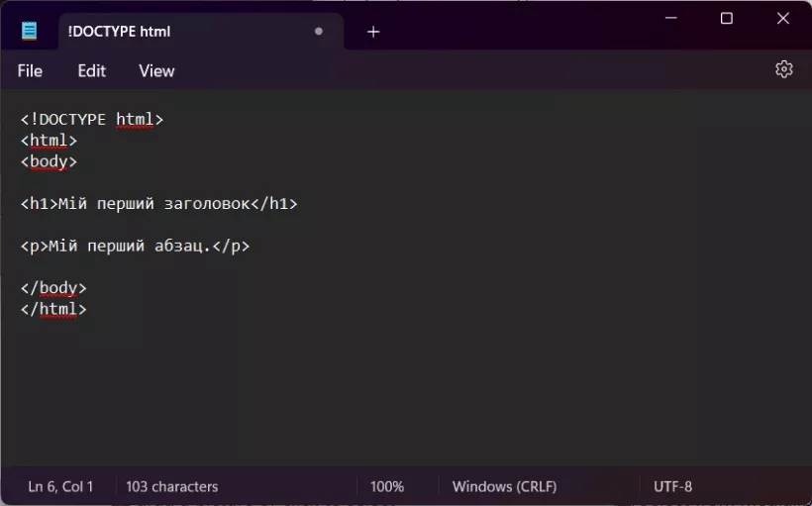Place cursor in the h1 heading line
Screen dimensions: 812x506
(158, 204)
